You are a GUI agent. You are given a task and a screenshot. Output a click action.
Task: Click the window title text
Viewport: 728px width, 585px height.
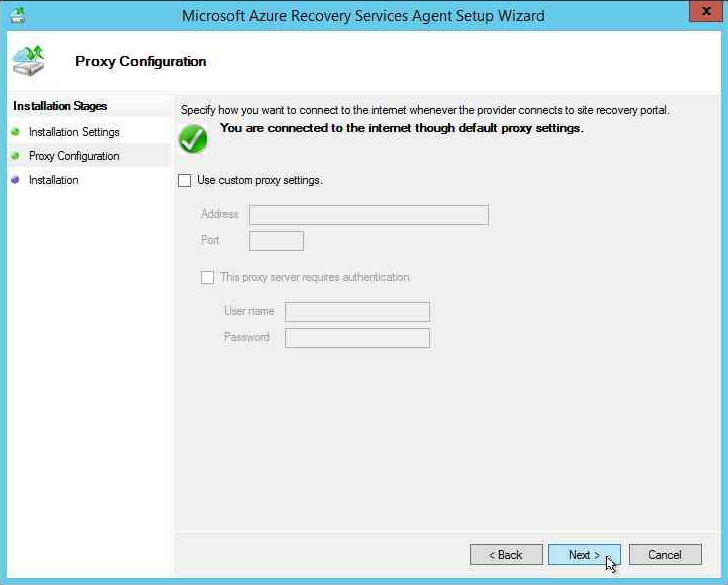coord(363,16)
